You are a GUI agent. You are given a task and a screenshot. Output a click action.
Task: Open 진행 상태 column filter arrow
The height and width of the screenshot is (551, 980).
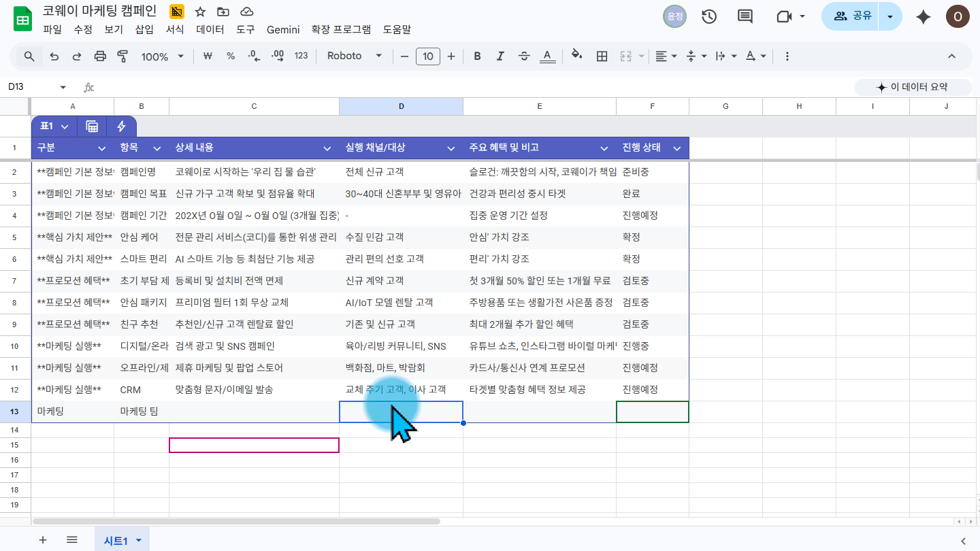677,148
